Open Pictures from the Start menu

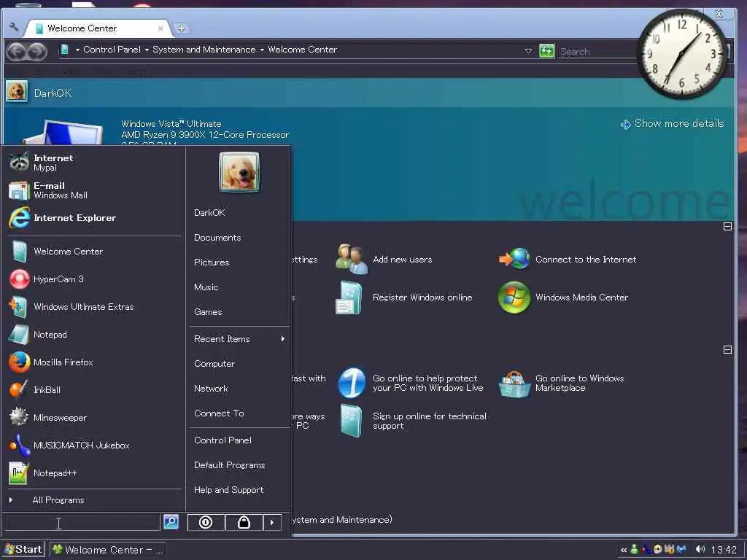tap(212, 262)
